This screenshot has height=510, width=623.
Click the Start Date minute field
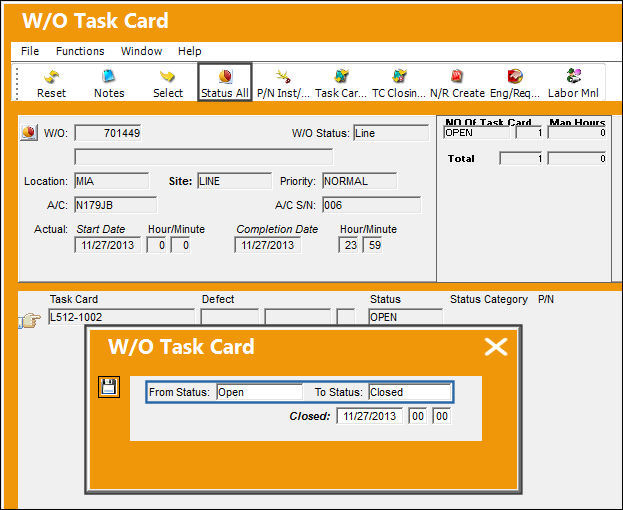[x=180, y=245]
